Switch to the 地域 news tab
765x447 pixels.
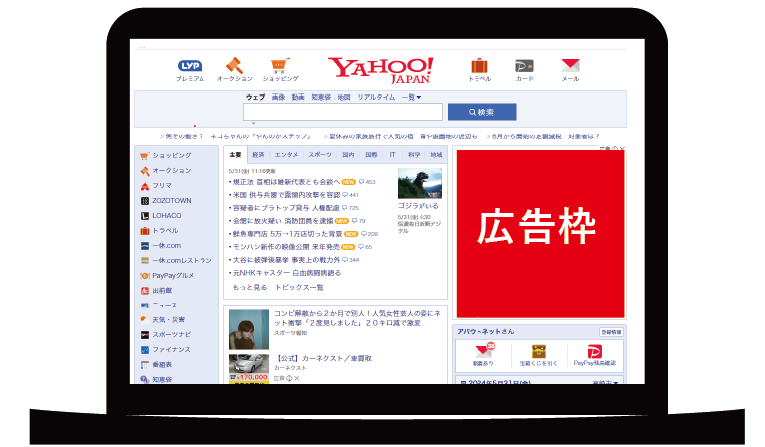click(x=436, y=155)
